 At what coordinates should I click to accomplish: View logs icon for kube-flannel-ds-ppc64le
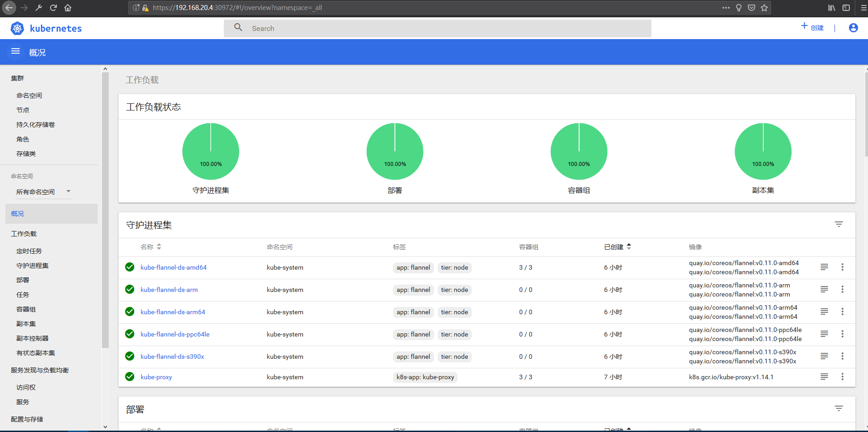[824, 334]
